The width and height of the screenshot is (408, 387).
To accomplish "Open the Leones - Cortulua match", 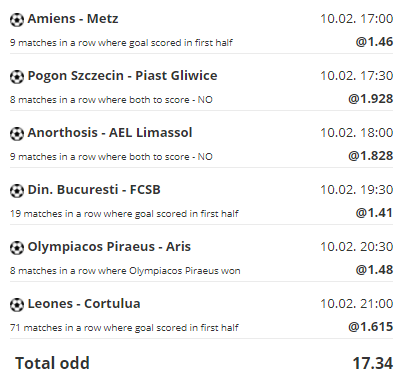I will (84, 304).
